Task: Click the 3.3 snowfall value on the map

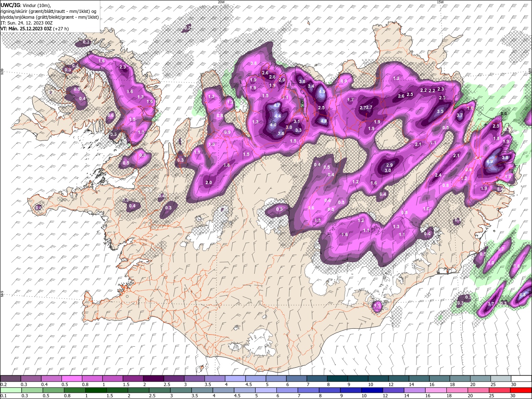Action: point(298,130)
